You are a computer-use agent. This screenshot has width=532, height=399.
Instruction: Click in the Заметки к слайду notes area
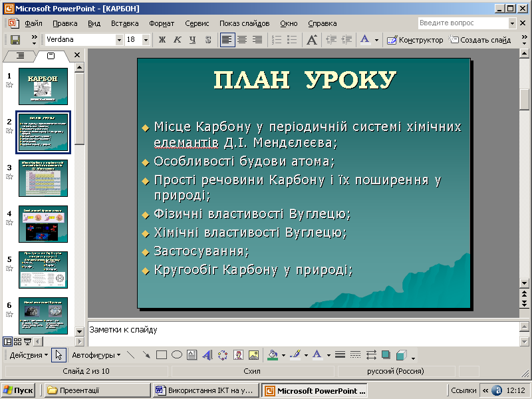tap(303, 334)
